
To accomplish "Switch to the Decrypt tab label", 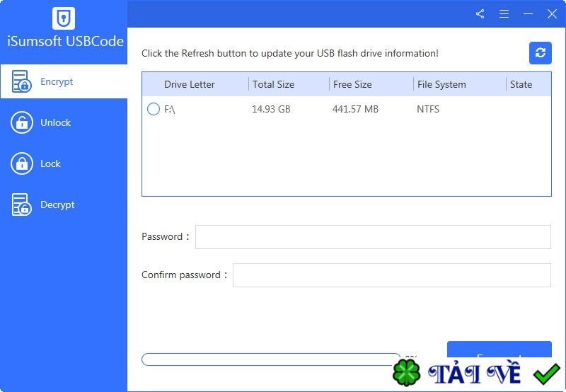I will click(57, 205).
